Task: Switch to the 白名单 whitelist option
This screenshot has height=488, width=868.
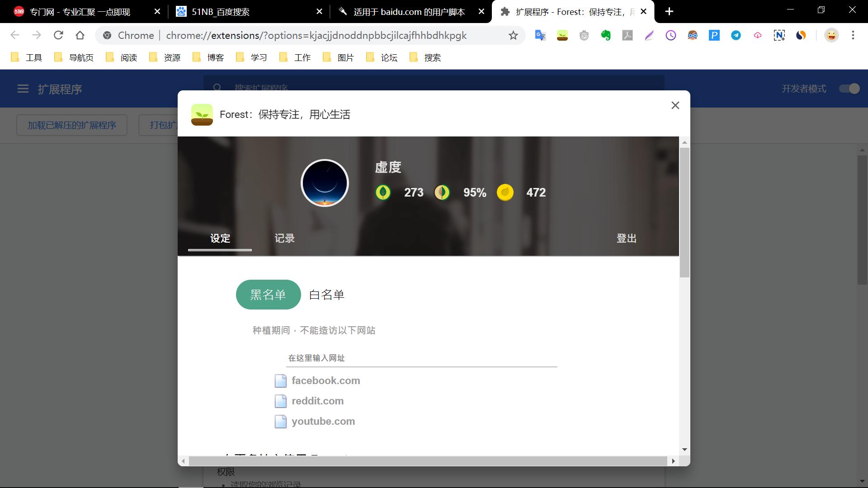Action: point(326,295)
